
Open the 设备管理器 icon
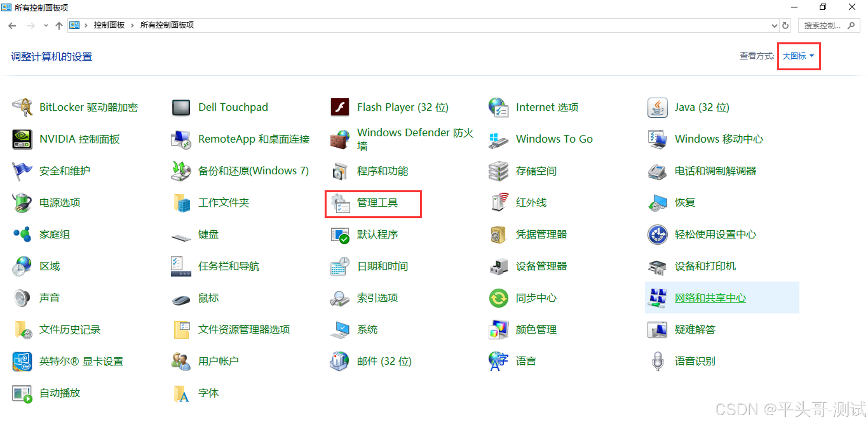[499, 266]
